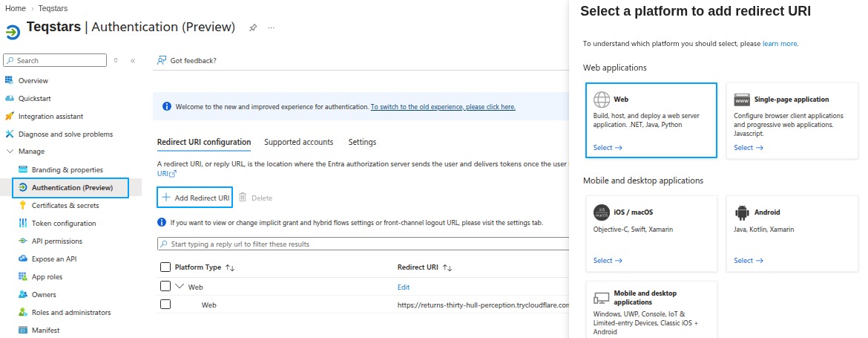Click the up-down arrows beside sidebar search
The width and height of the screenshot is (868, 338).
(116, 60)
